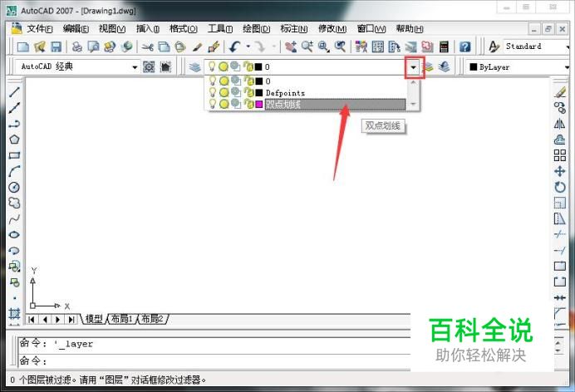Click the Scale tool
Viewport: 575px width, 392px height.
click(559, 203)
